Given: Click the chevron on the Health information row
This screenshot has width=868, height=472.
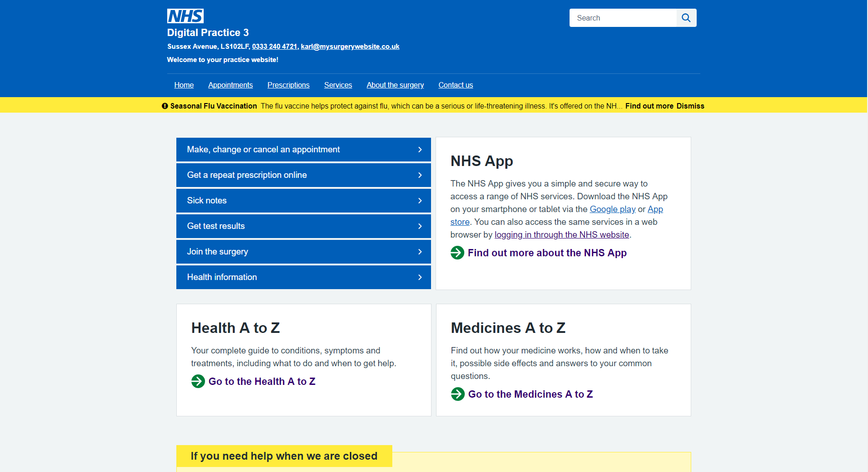Looking at the screenshot, I should (420, 277).
